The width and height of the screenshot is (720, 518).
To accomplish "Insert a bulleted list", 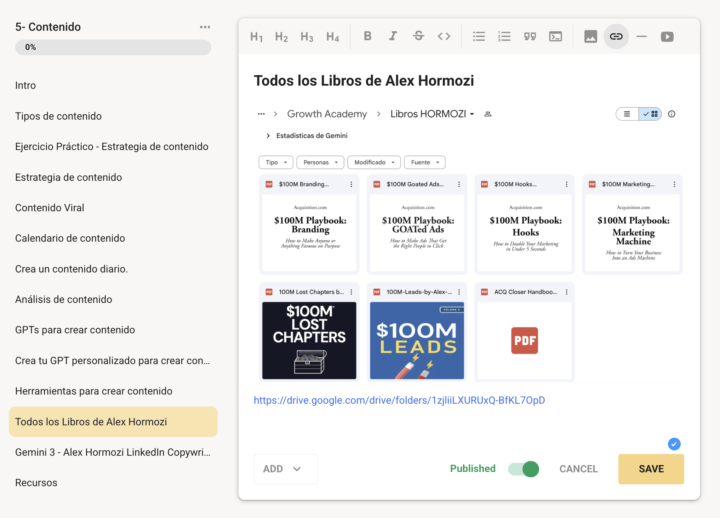I will (479, 36).
